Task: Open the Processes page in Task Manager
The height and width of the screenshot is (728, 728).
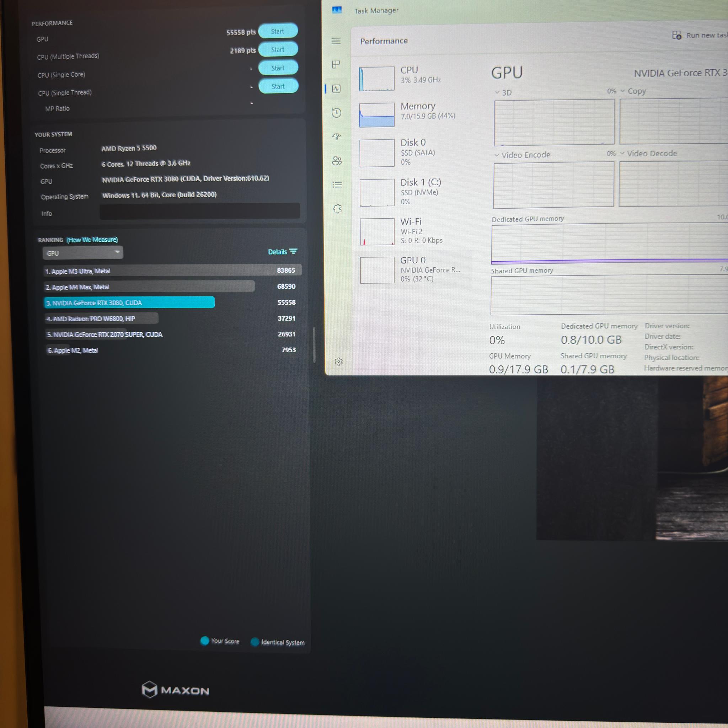Action: coord(336,64)
